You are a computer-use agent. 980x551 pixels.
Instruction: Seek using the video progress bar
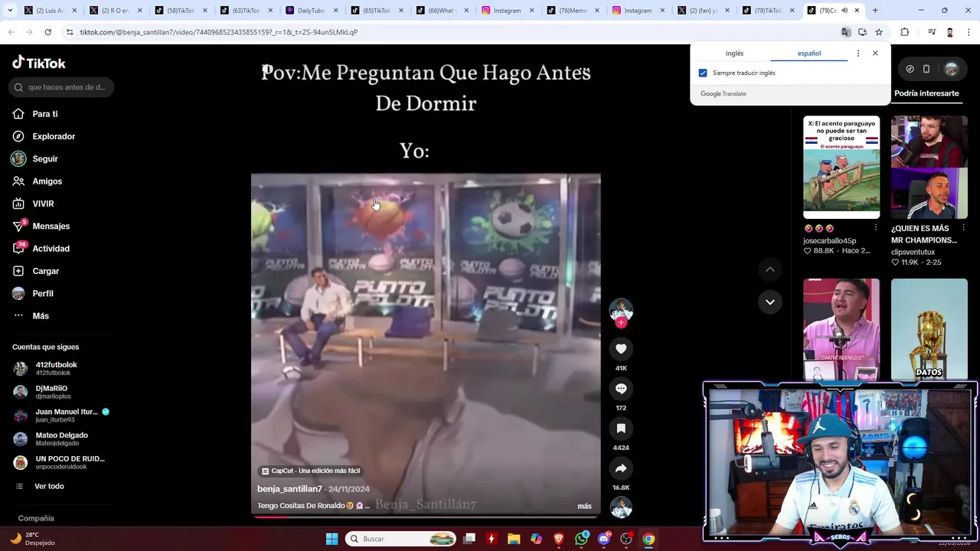(426, 517)
